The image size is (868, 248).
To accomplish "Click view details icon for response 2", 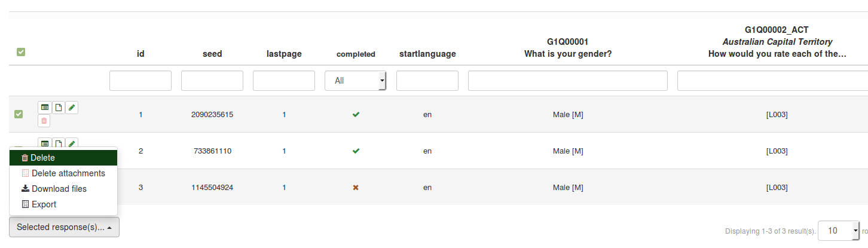I will pos(44,143).
